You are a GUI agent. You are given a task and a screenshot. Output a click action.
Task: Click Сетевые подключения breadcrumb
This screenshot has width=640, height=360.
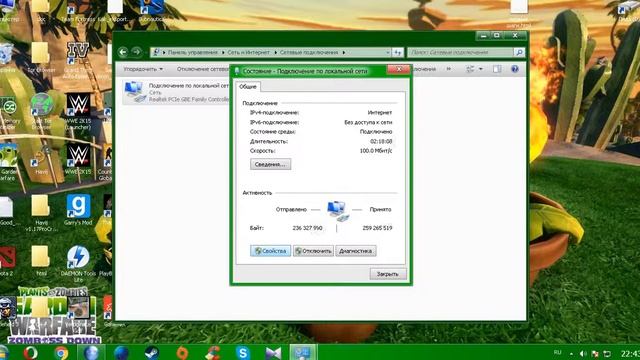pos(309,52)
